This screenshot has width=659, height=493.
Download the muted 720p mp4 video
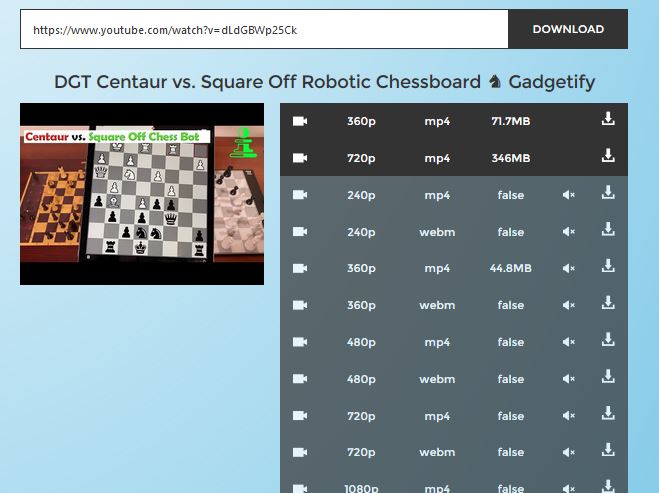pyautogui.click(x=608, y=413)
